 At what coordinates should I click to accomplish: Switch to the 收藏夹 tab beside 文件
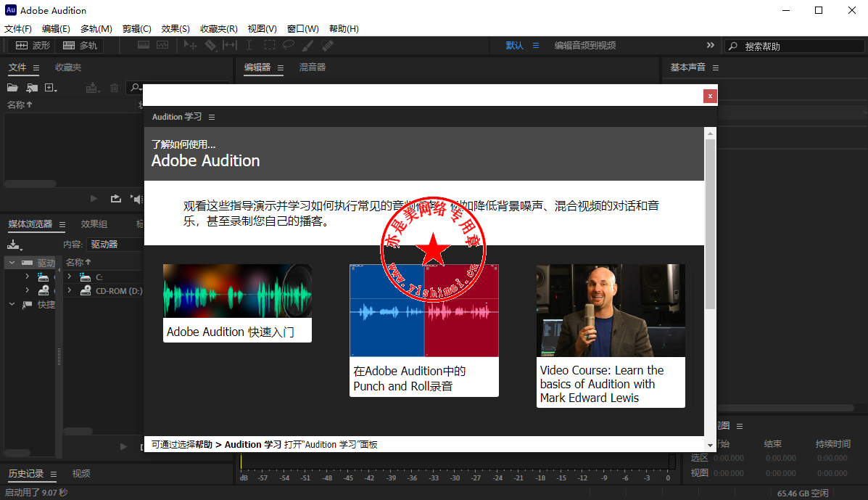tap(68, 67)
